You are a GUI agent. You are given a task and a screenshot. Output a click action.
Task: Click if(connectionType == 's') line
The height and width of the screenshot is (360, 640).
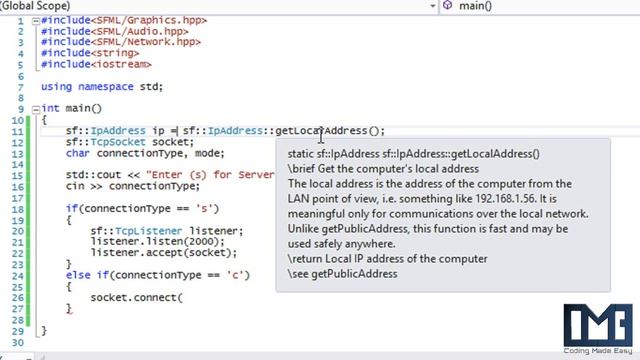[142, 209]
